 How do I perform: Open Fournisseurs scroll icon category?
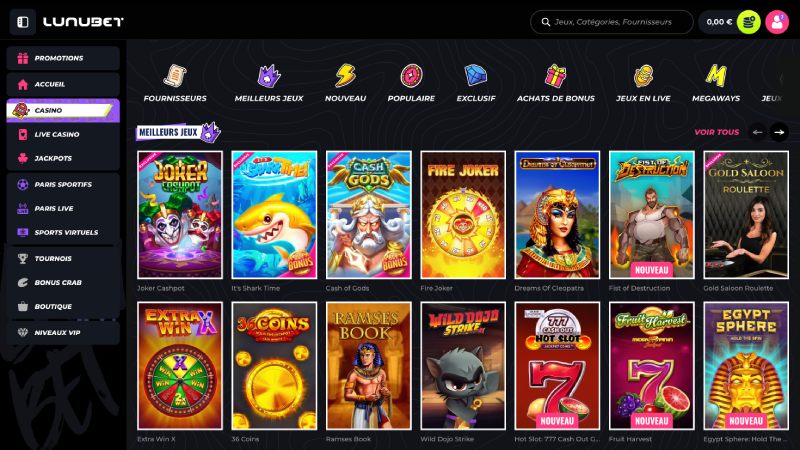tap(175, 76)
